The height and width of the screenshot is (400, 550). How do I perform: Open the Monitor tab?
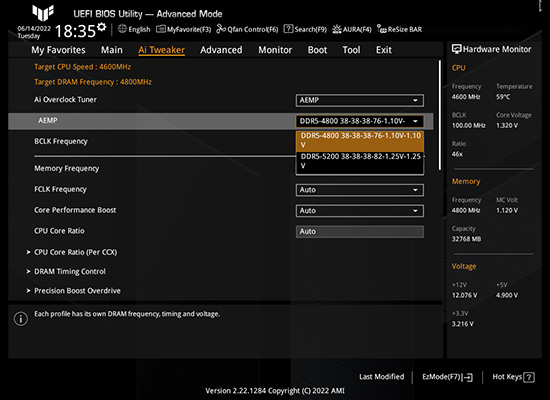pos(275,50)
